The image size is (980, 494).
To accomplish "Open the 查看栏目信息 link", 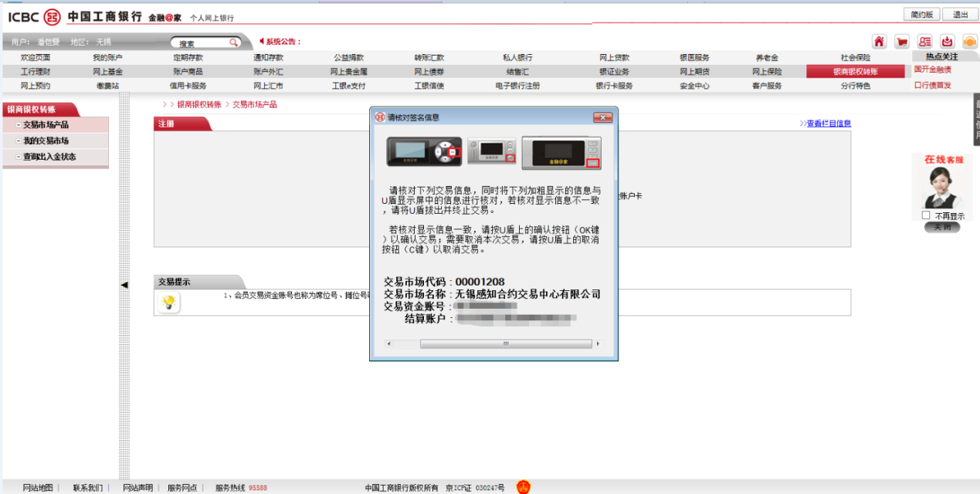I will pyautogui.click(x=829, y=123).
